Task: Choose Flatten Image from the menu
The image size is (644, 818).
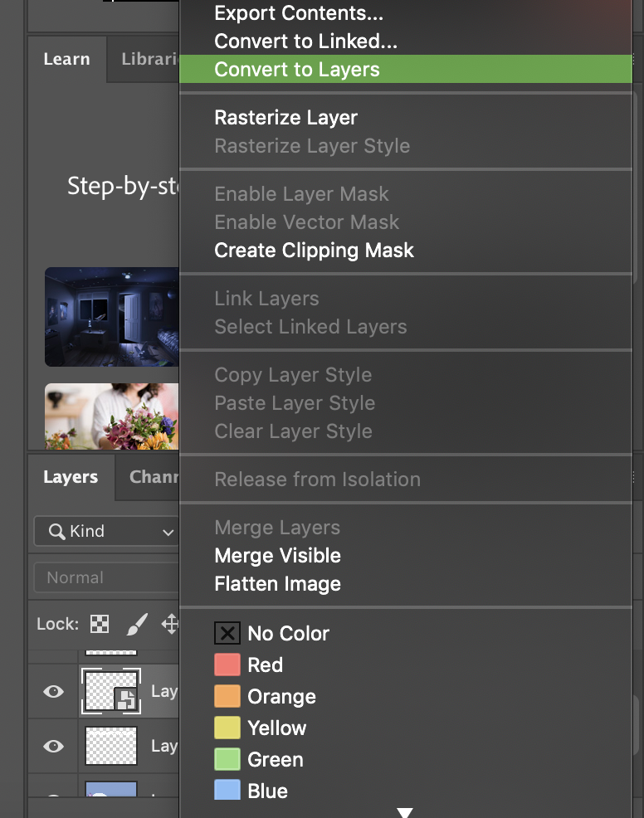Action: click(277, 584)
